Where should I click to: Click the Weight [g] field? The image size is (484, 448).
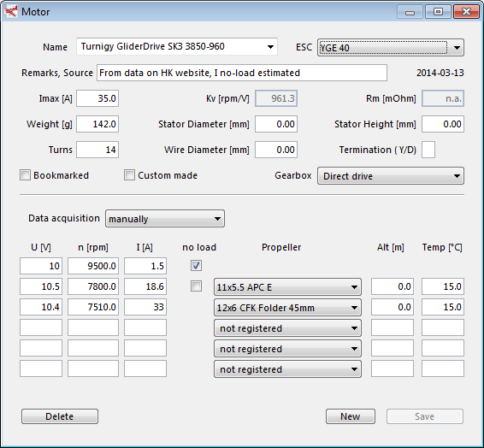point(97,124)
